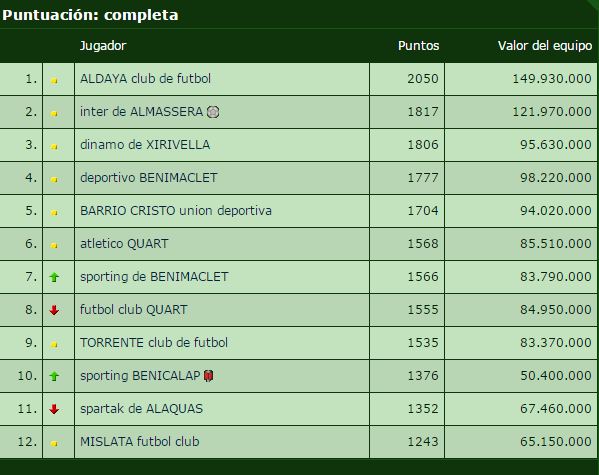This screenshot has width=599, height=475.
Task: Click red shirt icon next to sporting BENICALAP
Action: tap(208, 376)
